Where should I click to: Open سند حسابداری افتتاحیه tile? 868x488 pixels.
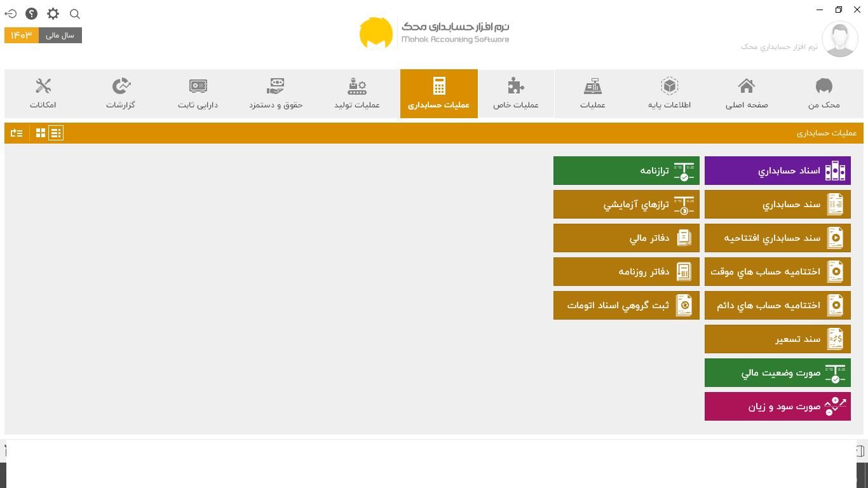pyautogui.click(x=777, y=238)
